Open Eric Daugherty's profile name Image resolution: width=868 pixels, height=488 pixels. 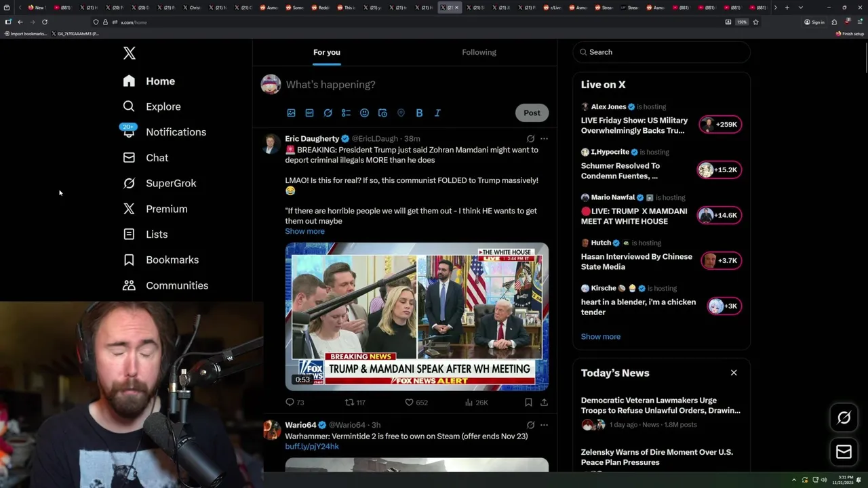point(312,138)
